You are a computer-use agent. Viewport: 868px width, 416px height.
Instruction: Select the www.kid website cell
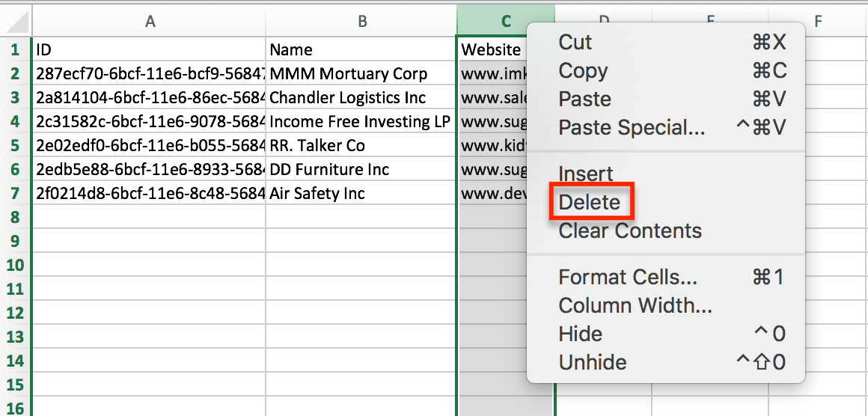tap(492, 145)
